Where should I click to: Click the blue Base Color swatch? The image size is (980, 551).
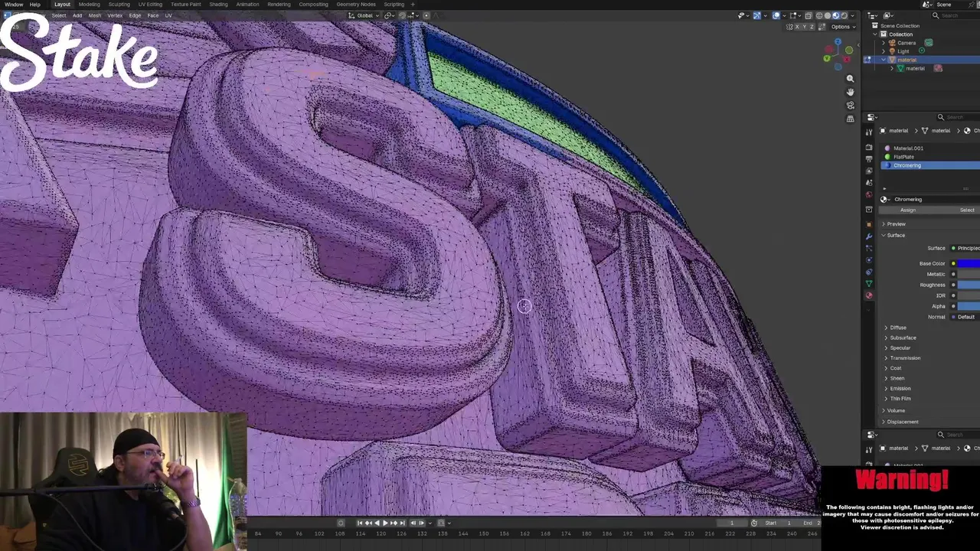pyautogui.click(x=969, y=263)
